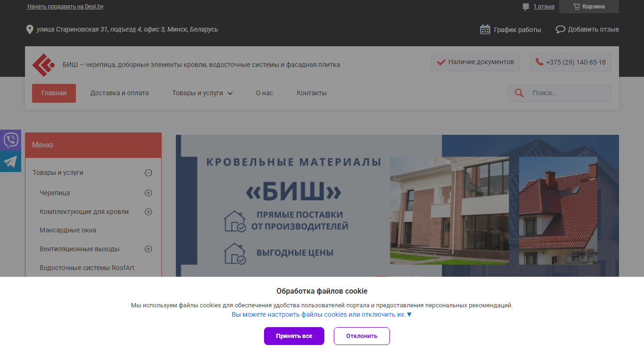Open Viber chat from the side button
This screenshot has width=644, height=362.
10,140
